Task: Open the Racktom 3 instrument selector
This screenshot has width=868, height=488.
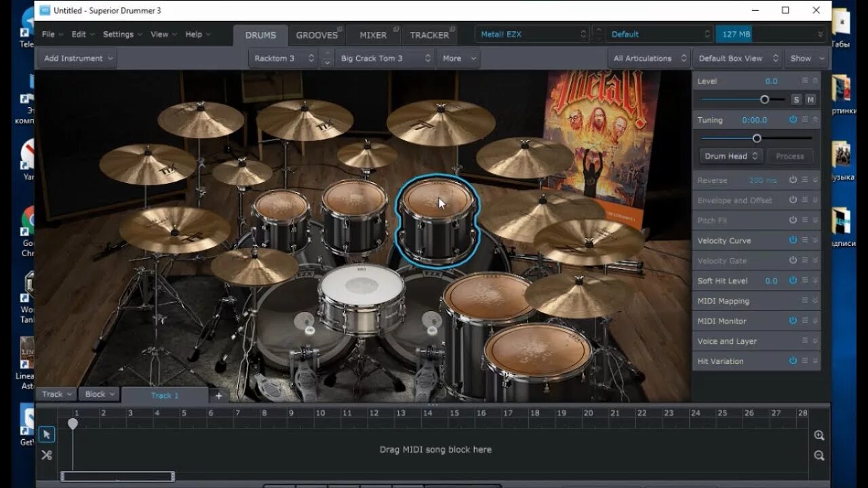Action: coord(283,58)
